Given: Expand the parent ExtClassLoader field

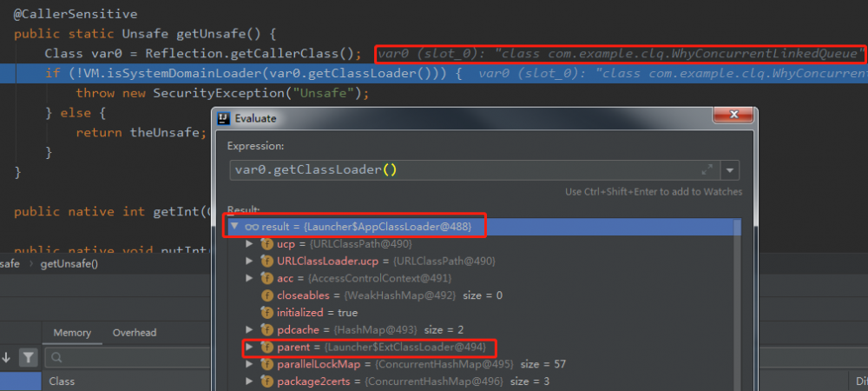Looking at the screenshot, I should pos(250,348).
